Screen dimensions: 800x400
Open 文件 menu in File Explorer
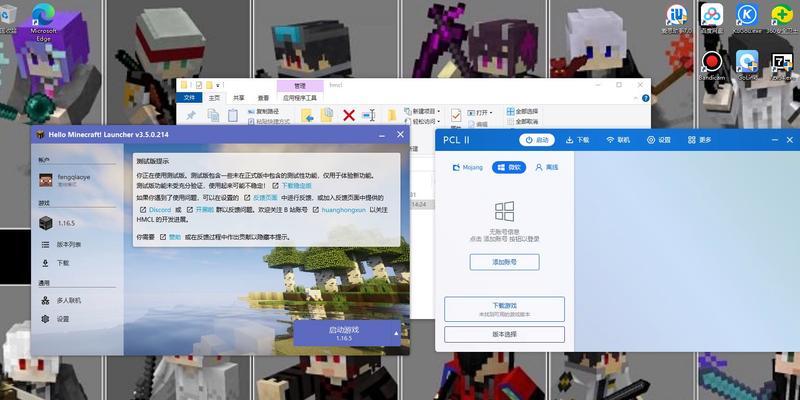(x=189, y=97)
